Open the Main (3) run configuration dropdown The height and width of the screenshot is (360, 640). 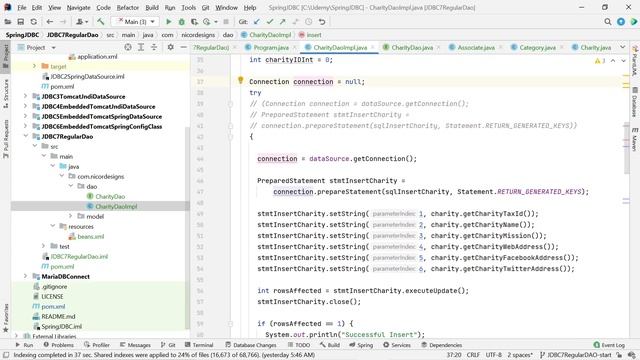[x=136, y=22]
